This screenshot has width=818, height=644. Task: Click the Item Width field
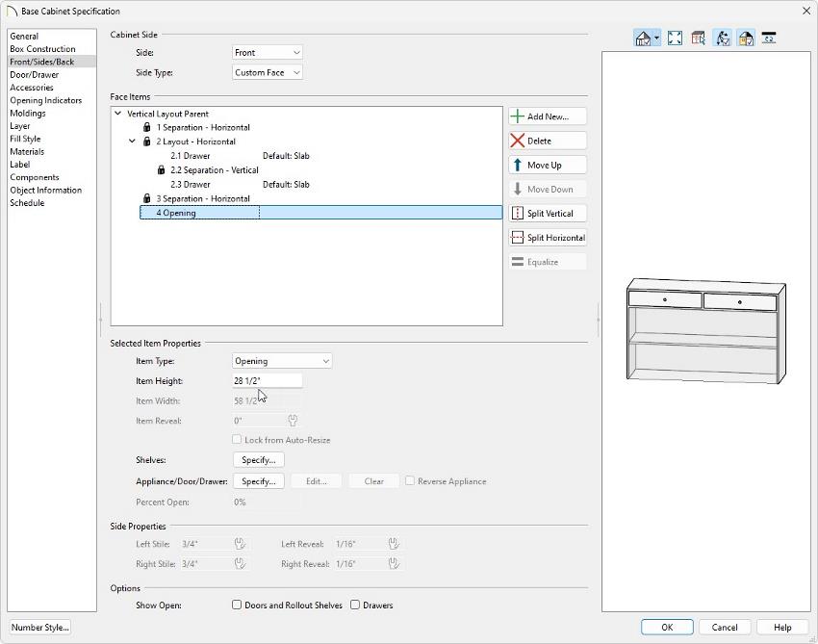coord(268,400)
